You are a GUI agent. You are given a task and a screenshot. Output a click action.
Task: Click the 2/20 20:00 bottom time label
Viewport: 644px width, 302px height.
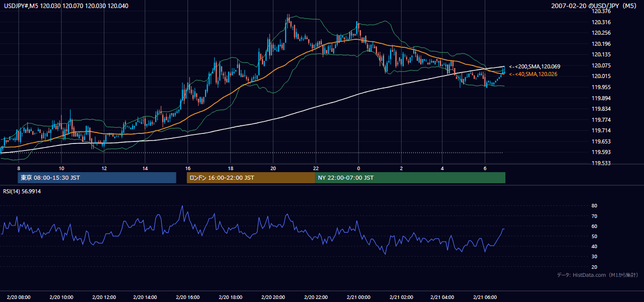273,297
